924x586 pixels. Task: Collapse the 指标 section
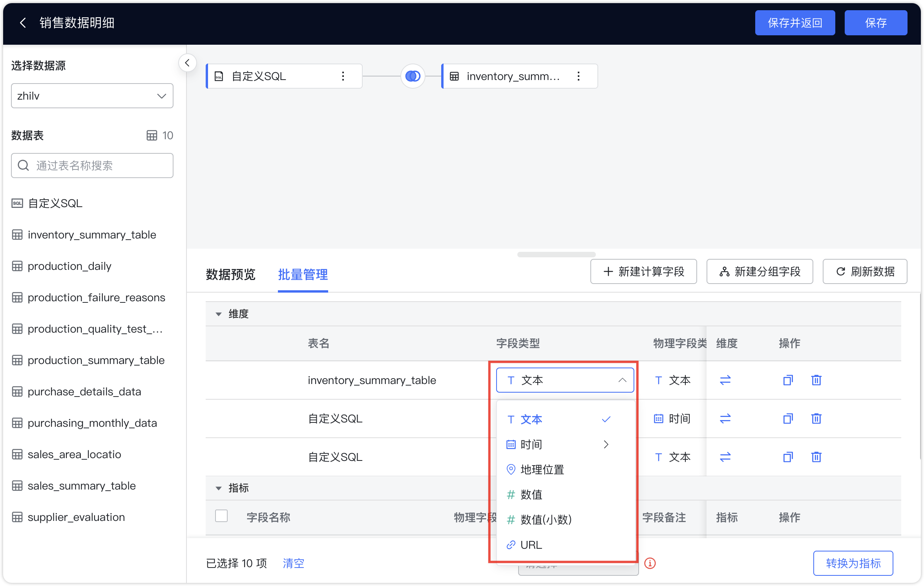coord(219,488)
